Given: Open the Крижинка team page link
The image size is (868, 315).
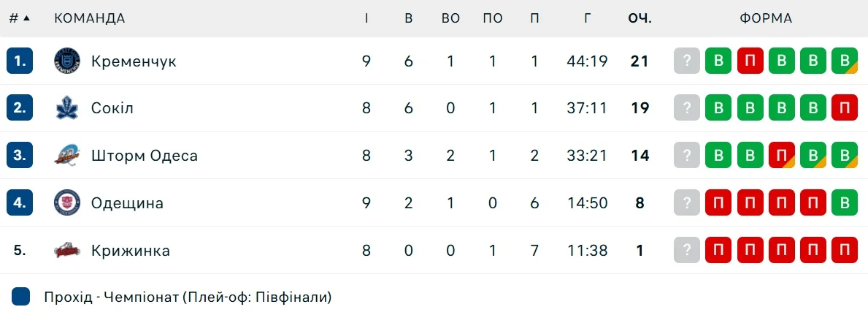Looking at the screenshot, I should pos(131,251).
